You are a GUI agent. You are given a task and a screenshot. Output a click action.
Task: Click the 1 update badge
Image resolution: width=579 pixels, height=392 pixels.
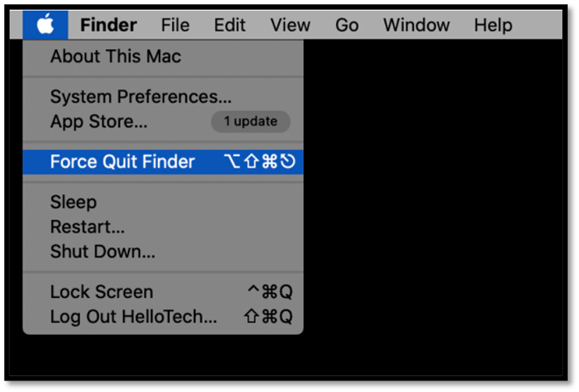click(250, 122)
